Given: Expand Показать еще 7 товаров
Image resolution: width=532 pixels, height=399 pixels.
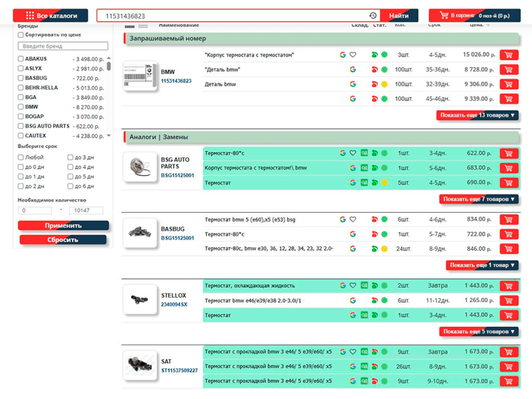Looking at the screenshot, I should pos(479,199).
